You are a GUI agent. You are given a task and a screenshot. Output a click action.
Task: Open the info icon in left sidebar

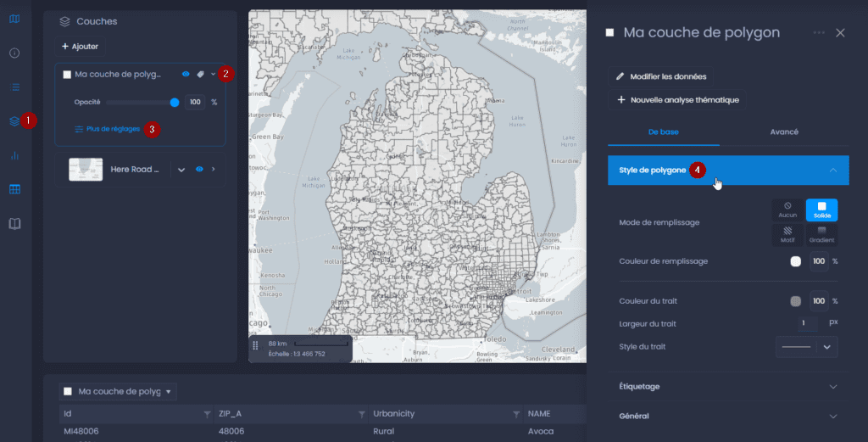[x=15, y=53]
